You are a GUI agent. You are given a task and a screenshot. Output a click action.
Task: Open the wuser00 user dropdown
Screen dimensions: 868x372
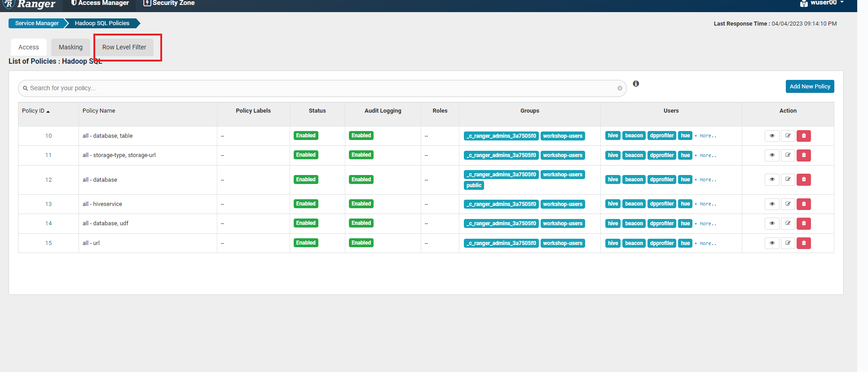tap(822, 3)
